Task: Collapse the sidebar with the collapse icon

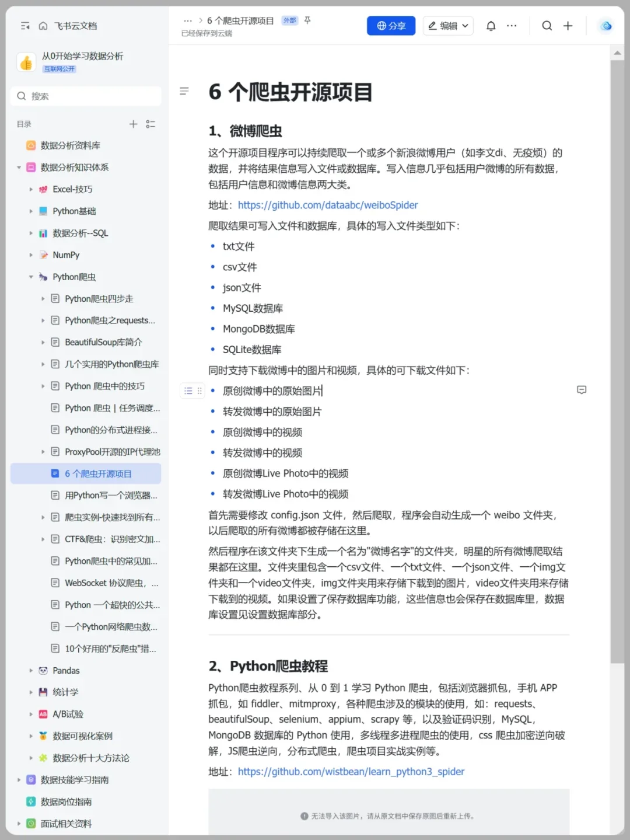Action: click(x=24, y=26)
